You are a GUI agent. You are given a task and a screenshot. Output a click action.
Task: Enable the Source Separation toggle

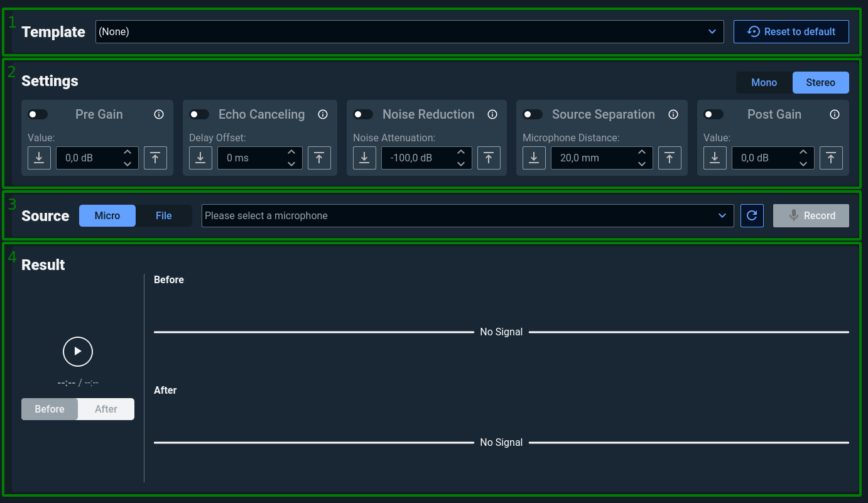[x=533, y=114]
